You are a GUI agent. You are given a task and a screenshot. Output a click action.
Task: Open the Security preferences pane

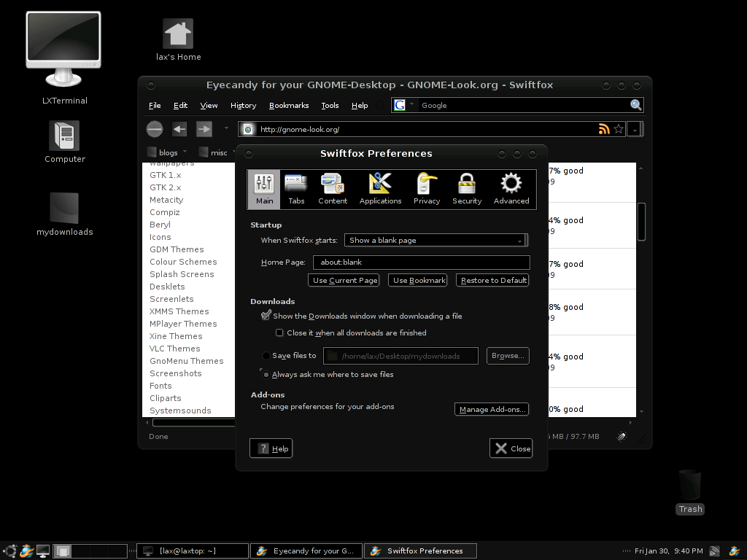(x=467, y=189)
